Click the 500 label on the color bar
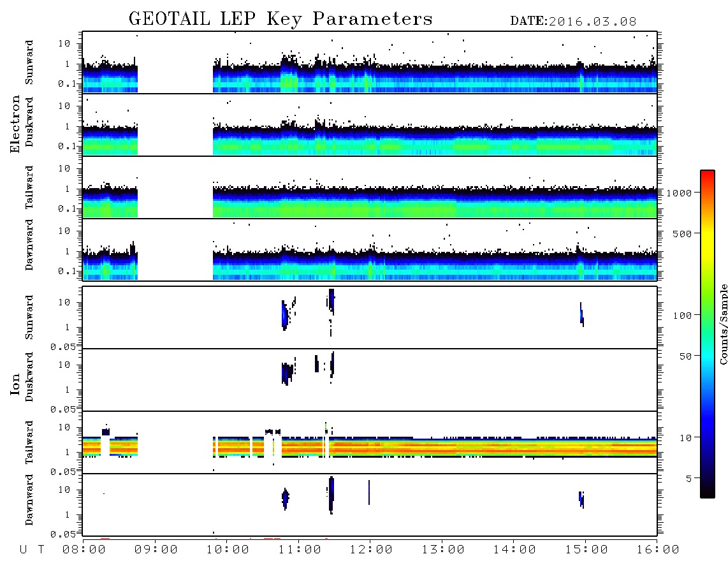 [683, 233]
